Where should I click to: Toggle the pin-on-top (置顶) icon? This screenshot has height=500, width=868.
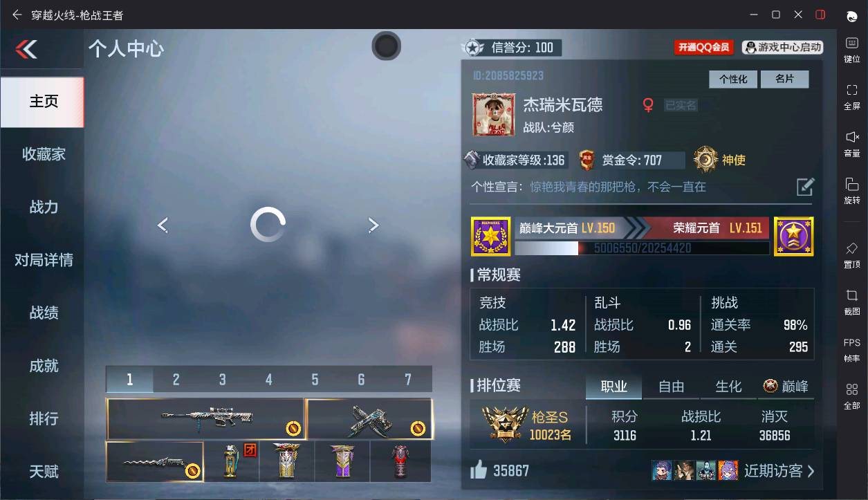pos(852,248)
